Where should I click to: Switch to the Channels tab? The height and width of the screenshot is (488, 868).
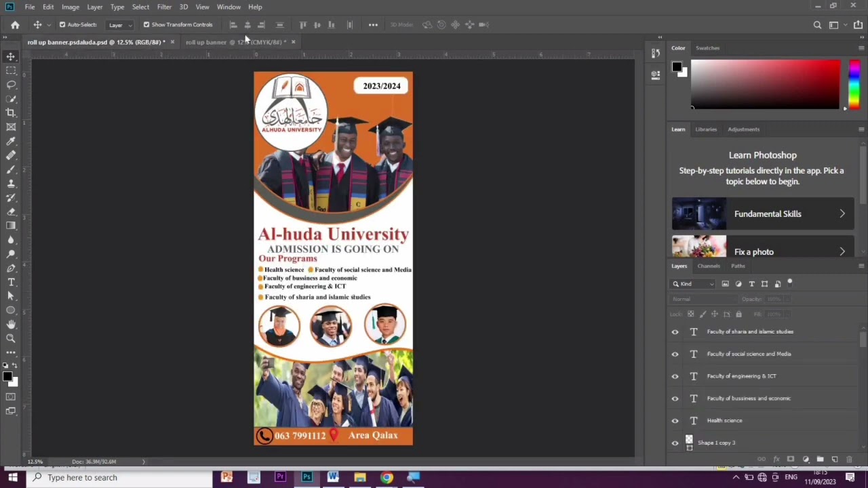pos(709,266)
